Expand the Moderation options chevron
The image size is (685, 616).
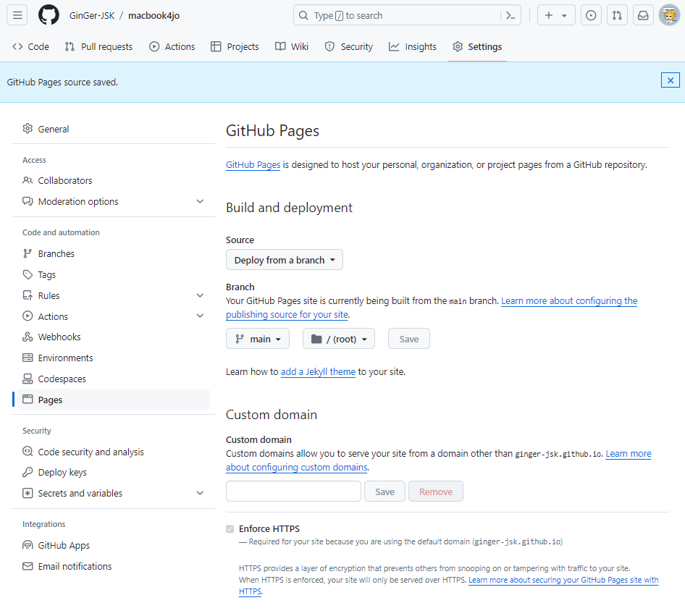point(200,201)
